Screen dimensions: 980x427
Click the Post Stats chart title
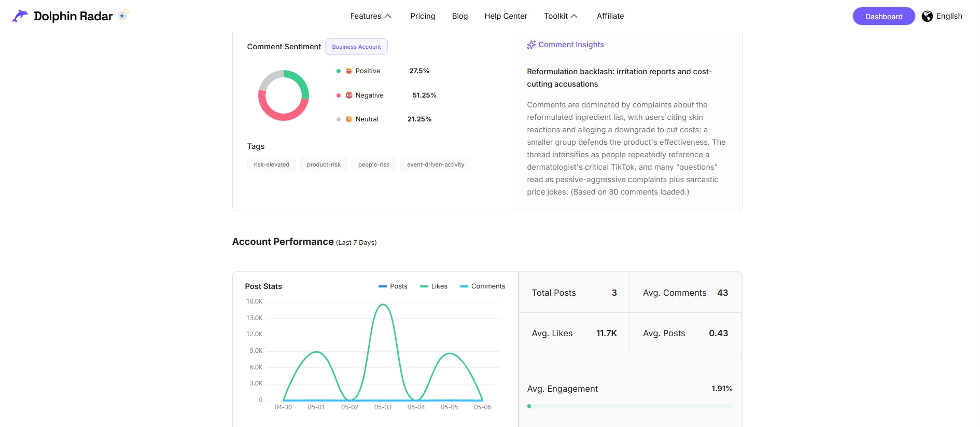(x=263, y=286)
